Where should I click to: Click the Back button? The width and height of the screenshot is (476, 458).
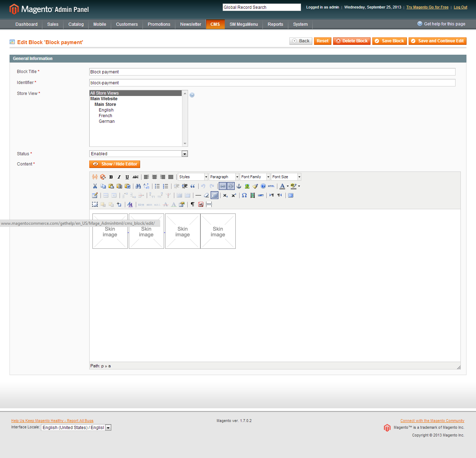(301, 41)
